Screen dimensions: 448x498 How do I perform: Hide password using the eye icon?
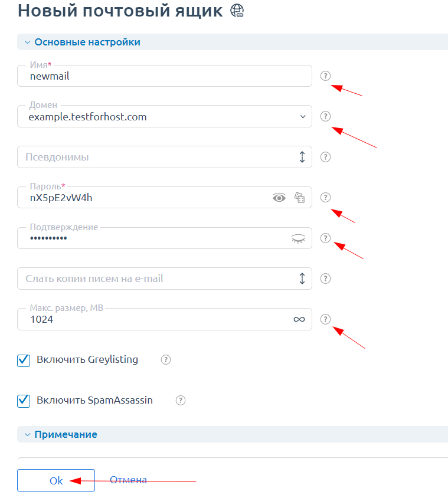[x=279, y=198]
